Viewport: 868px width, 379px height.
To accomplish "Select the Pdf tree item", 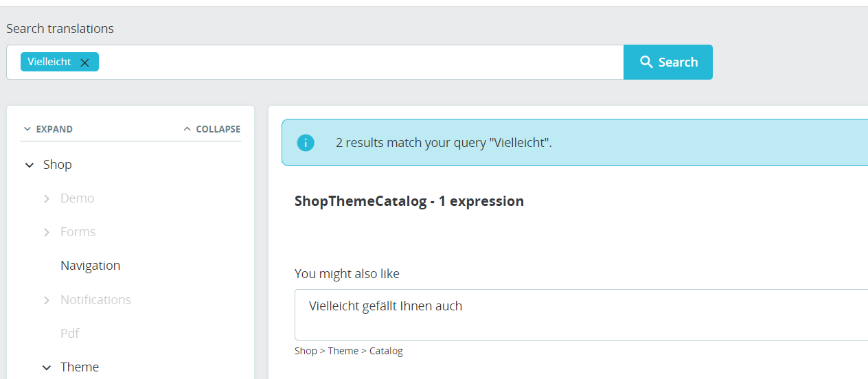I will click(x=70, y=333).
